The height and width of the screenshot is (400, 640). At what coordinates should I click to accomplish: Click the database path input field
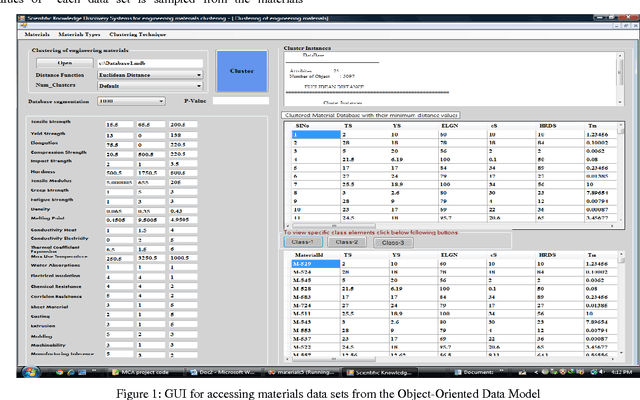tap(150, 63)
